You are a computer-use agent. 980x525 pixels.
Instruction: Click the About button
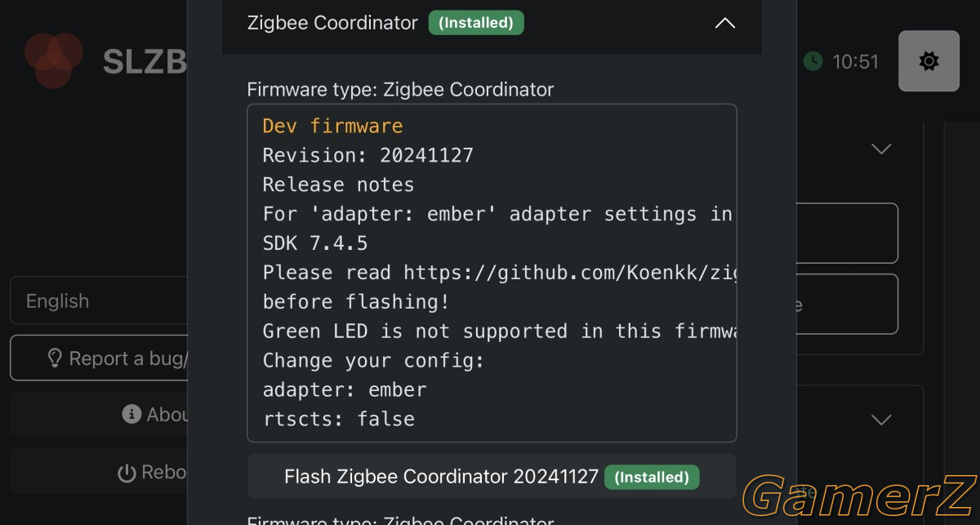click(99, 415)
